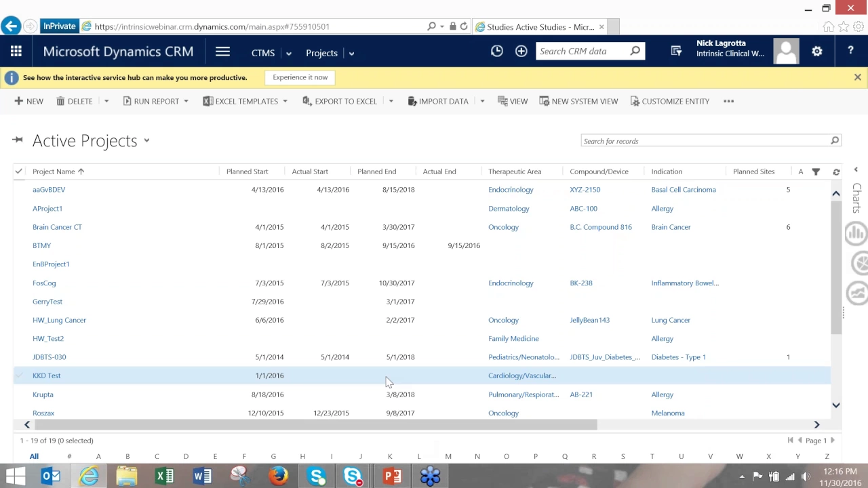
Task: Open Outlook from the taskbar
Action: [x=51, y=476]
